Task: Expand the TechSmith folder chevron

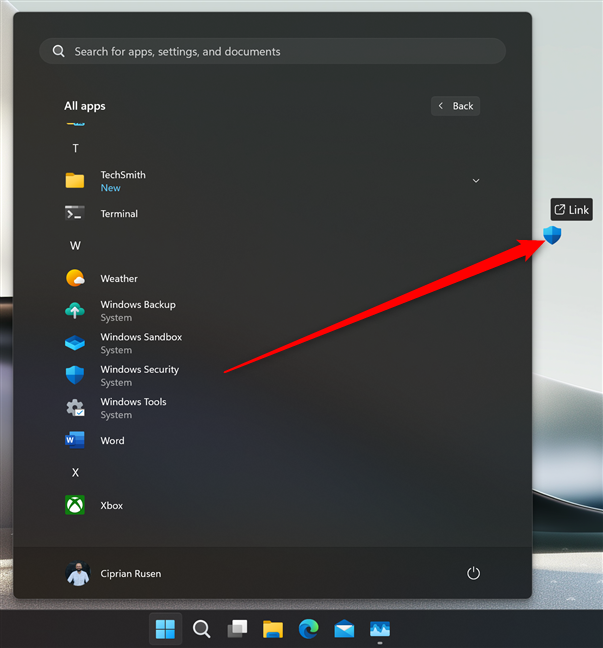Action: point(476,181)
